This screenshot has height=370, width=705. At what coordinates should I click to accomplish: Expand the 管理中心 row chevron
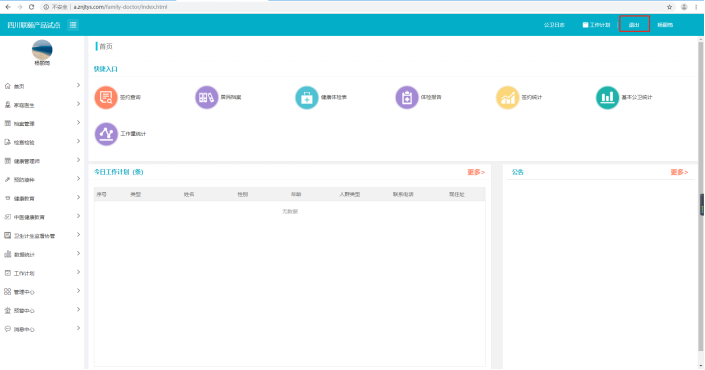click(78, 290)
